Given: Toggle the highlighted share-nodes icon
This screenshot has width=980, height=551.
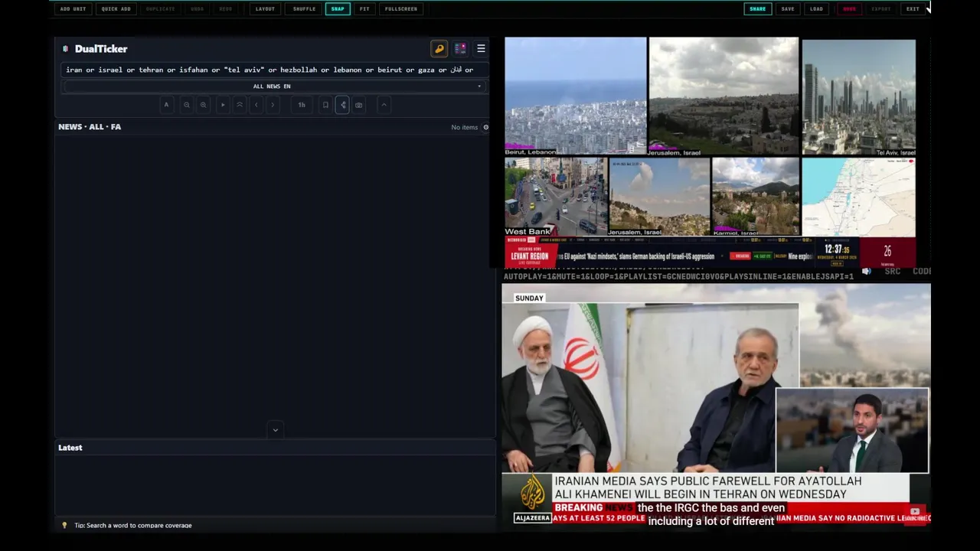Looking at the screenshot, I should [342, 105].
